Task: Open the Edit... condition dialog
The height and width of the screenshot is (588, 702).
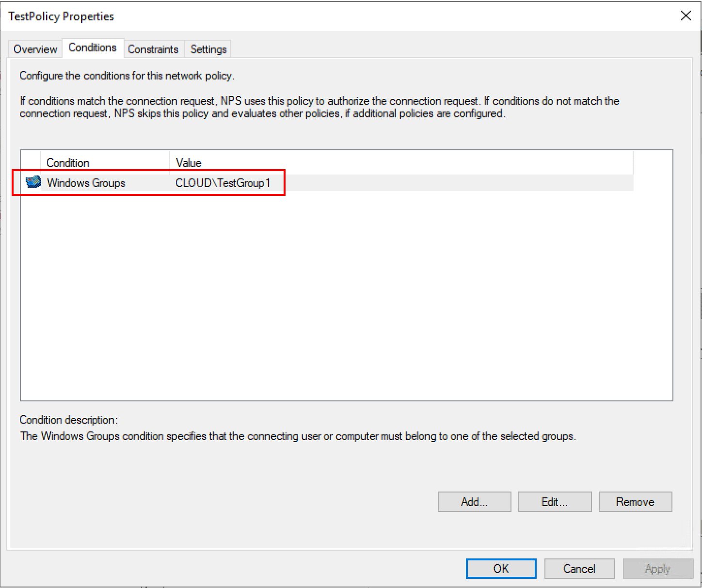Action: pos(555,502)
